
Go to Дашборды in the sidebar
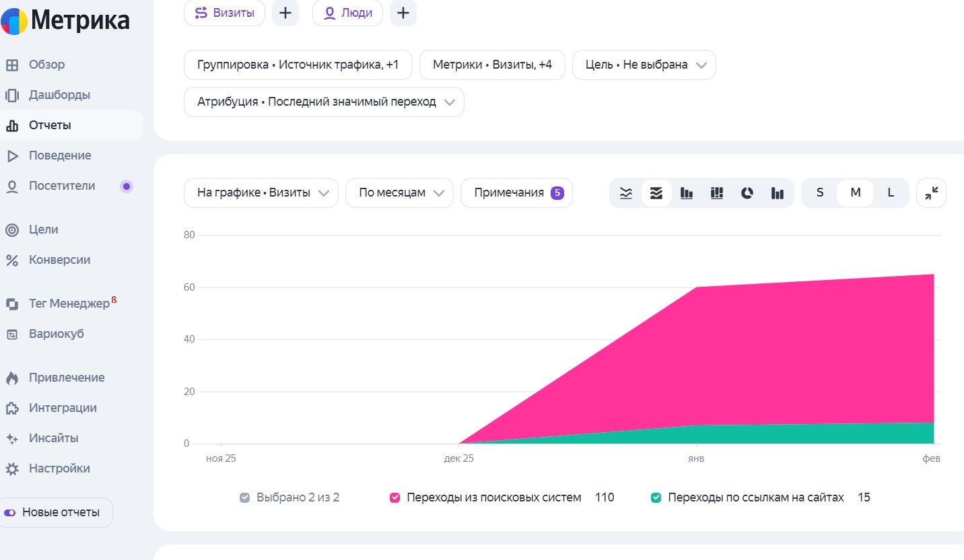click(59, 95)
